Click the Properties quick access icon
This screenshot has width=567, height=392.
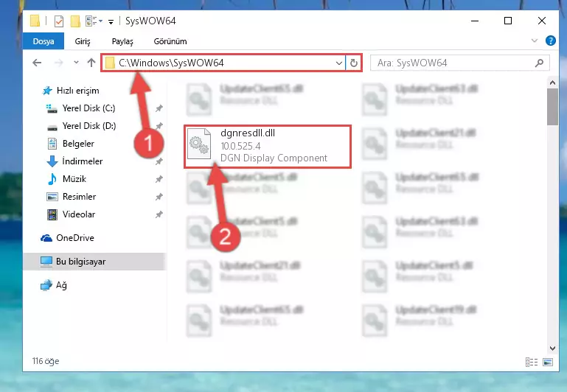click(59, 21)
